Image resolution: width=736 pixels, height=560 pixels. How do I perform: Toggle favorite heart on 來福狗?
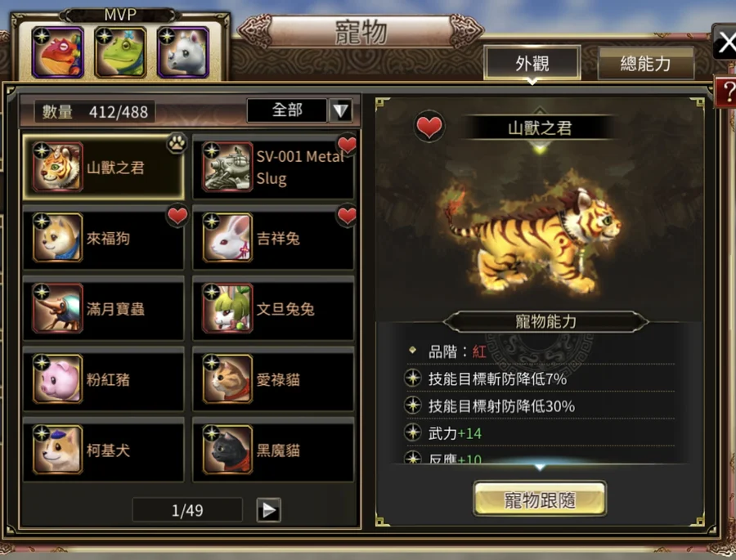177,216
